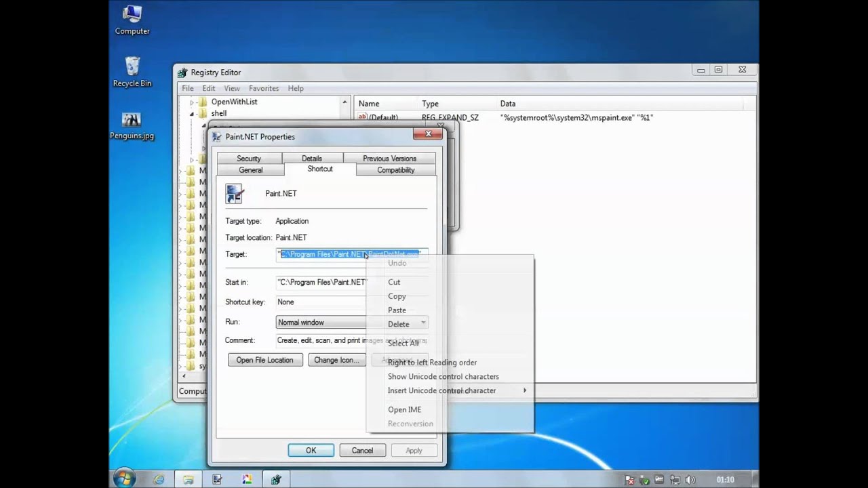Switch to the Previous Versions tab
This screenshot has width=868, height=488.
[389, 159]
